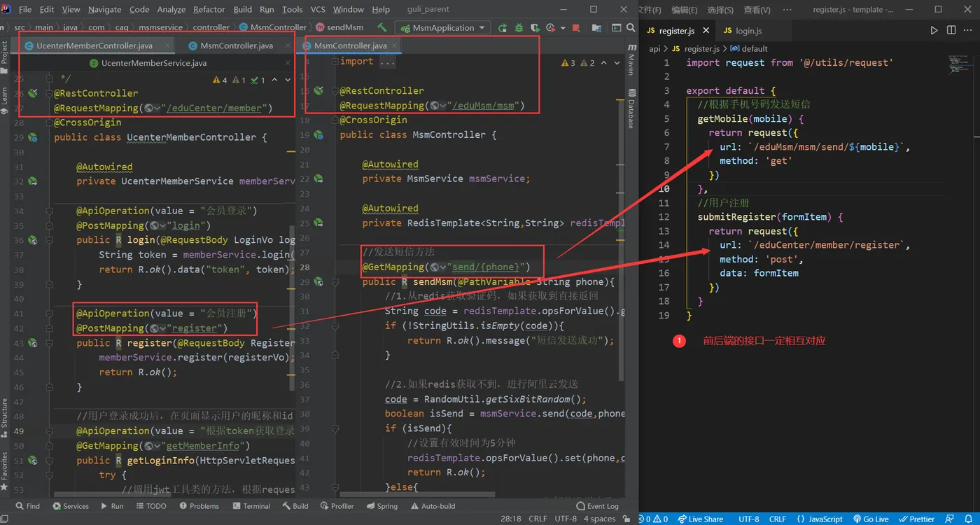Switch to the login.js tab
Image resolution: width=980 pixels, height=525 pixels.
[748, 31]
